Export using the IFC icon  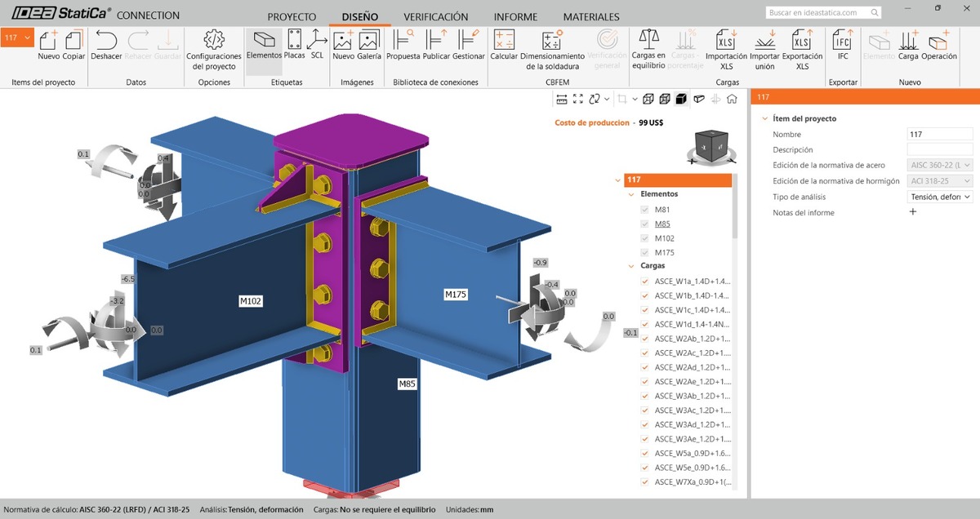click(843, 42)
